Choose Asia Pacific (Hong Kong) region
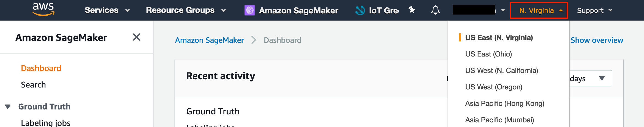The image size is (644, 127). [505, 103]
